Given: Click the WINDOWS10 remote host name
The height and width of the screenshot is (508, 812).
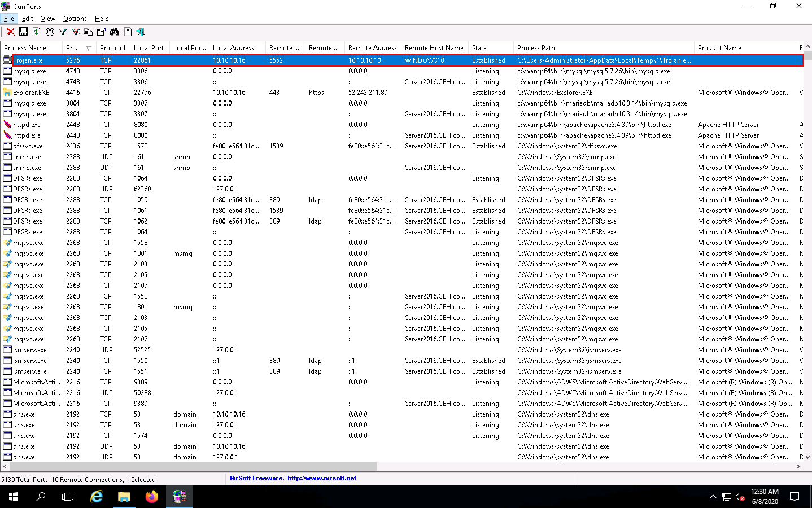Looking at the screenshot, I should point(425,60).
